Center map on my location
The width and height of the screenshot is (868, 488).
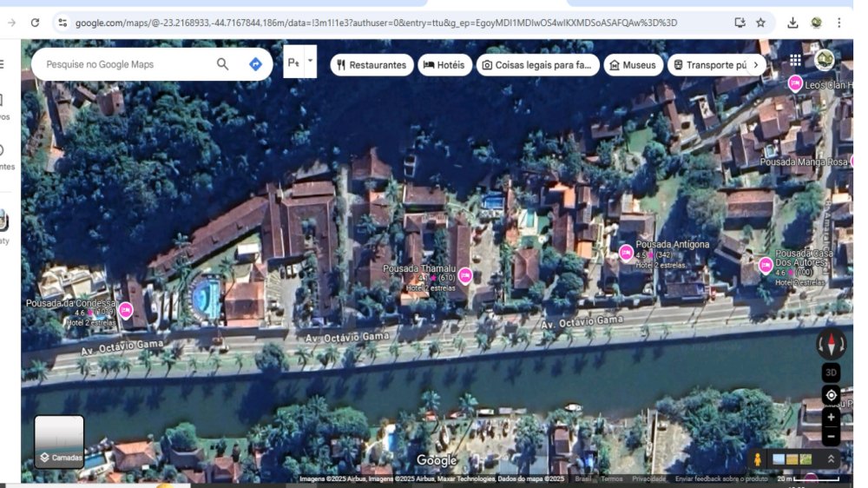(831, 395)
